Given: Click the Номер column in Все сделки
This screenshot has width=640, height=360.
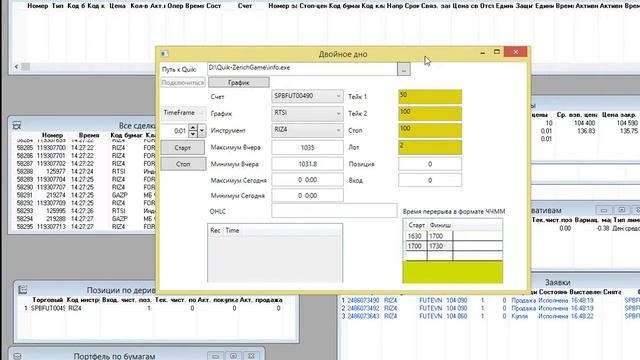Looking at the screenshot, I should [52, 135].
